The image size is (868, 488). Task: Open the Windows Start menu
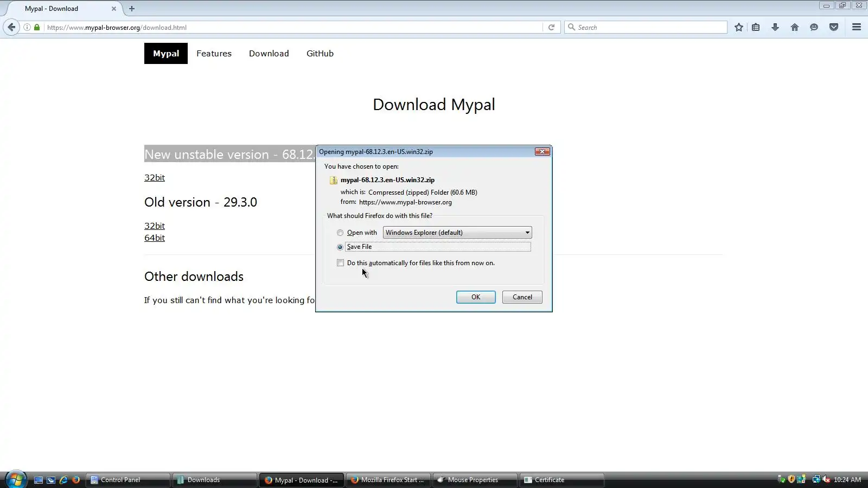[x=16, y=479]
